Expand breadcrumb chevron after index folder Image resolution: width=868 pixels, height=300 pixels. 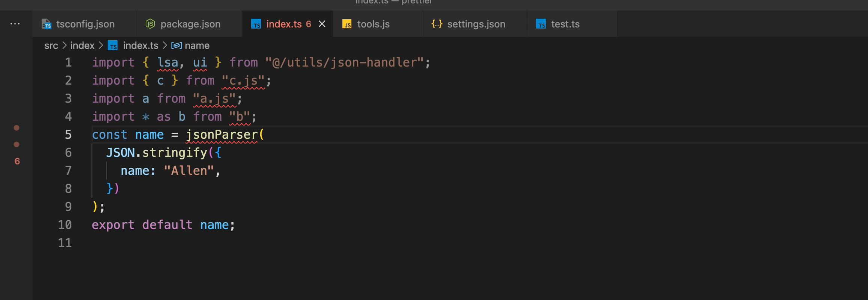click(x=101, y=45)
